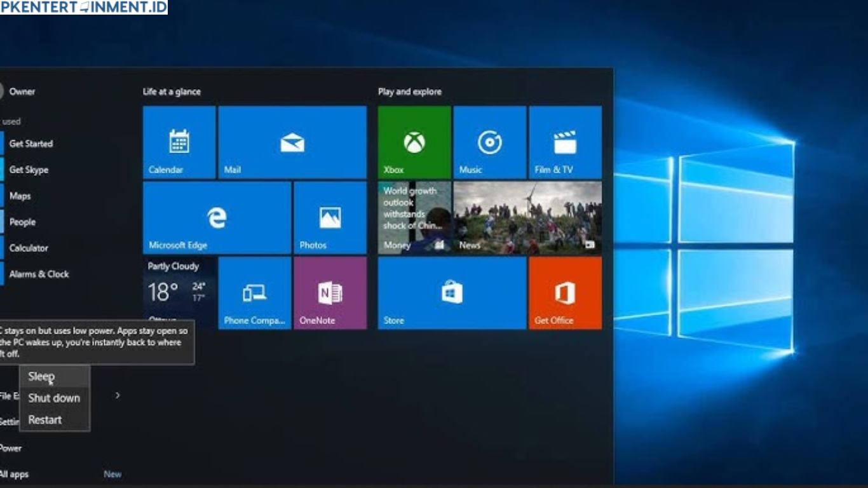Choose Restart from power menu

55,420
